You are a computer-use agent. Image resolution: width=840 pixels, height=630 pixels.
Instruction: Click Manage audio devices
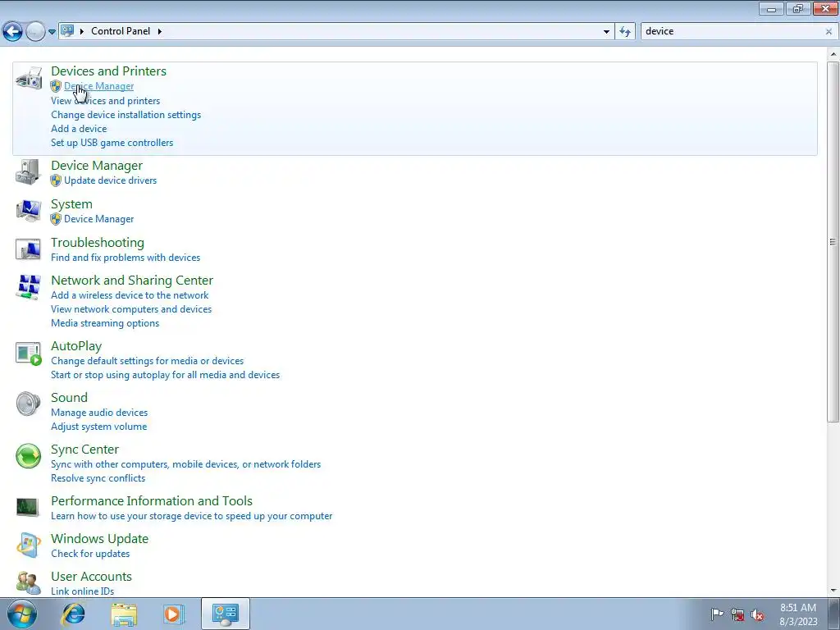[x=99, y=413]
